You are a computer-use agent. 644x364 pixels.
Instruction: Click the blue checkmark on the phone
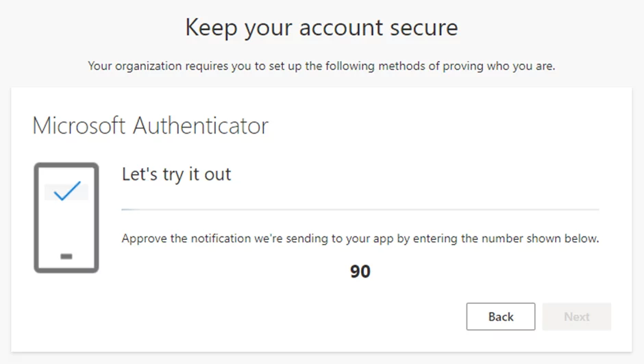(x=67, y=191)
